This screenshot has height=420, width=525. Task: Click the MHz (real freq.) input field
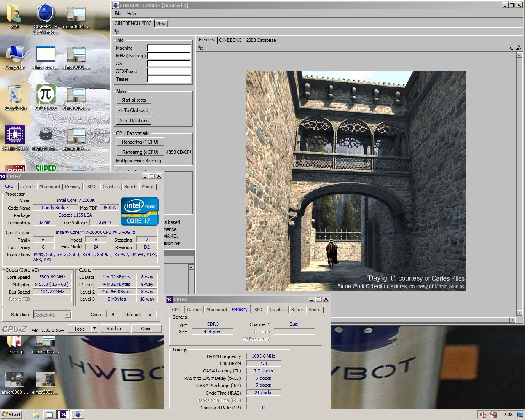(169, 56)
